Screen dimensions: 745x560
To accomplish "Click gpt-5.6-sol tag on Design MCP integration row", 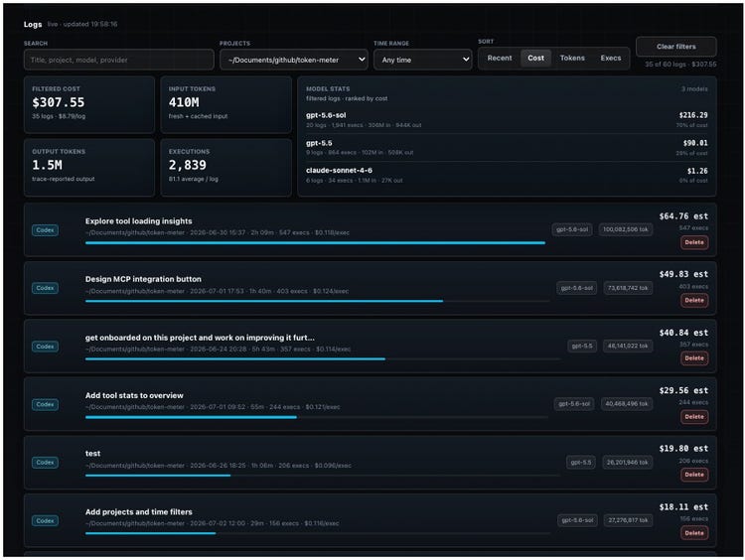I will pyautogui.click(x=576, y=288).
